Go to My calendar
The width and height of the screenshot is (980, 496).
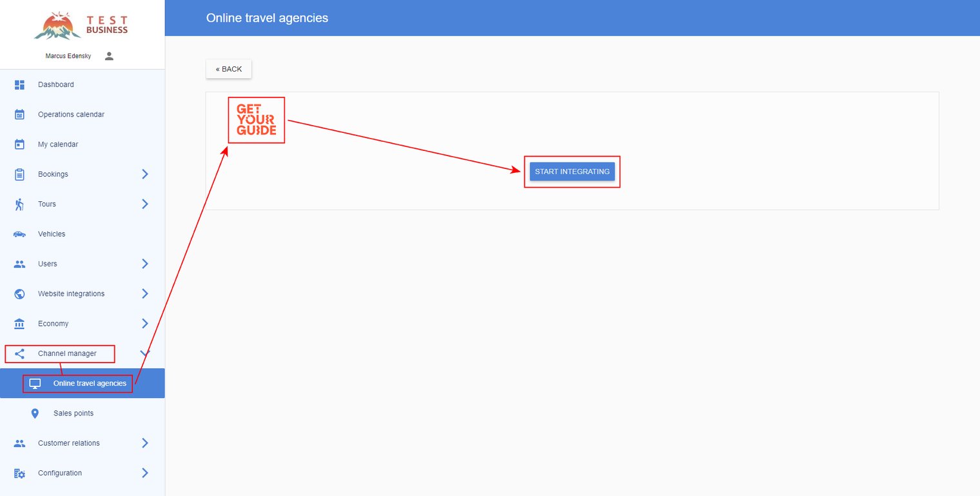tap(83, 144)
